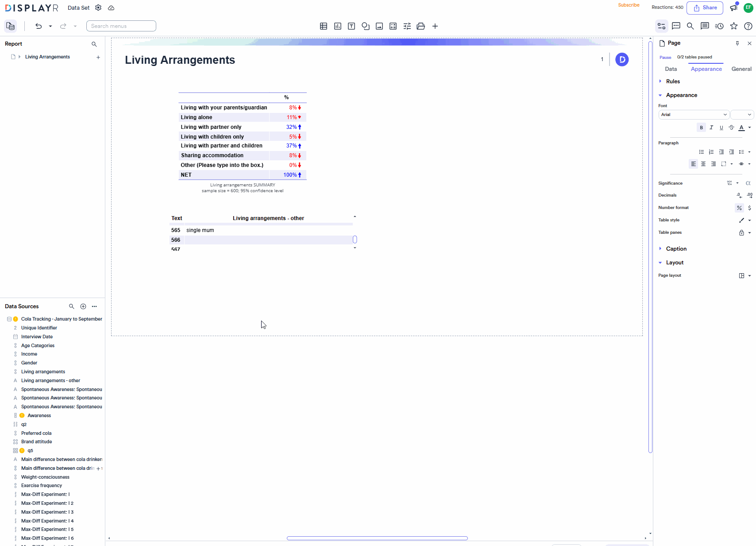Collapse the Appearance section
Image resolution: width=756 pixels, height=546 pixels.
[x=660, y=95]
